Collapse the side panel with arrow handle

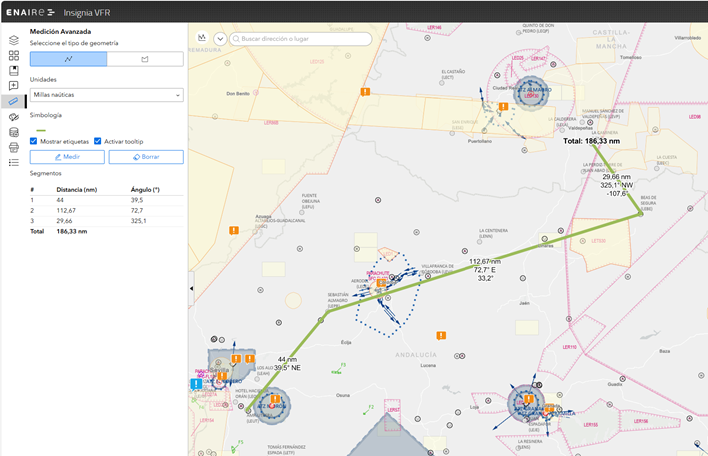click(191, 288)
